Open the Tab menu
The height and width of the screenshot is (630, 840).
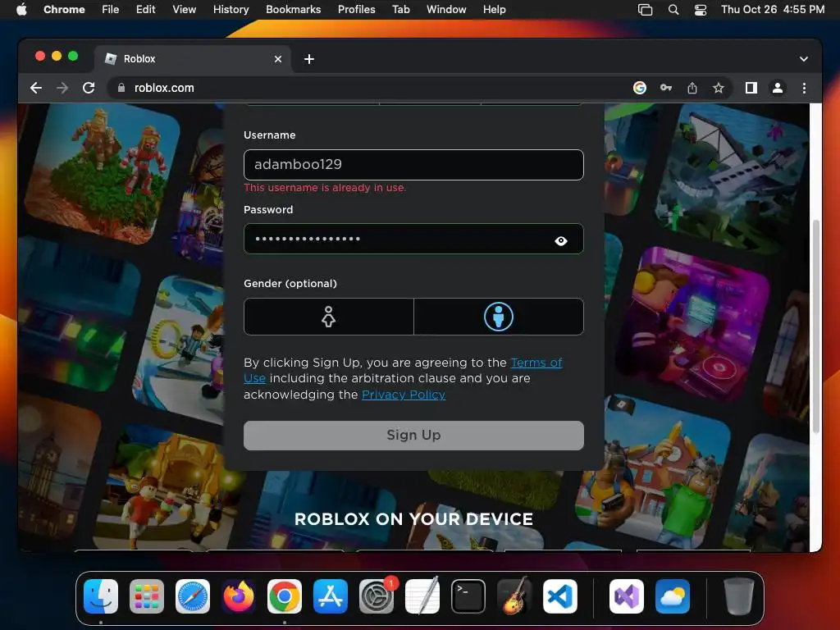point(400,9)
